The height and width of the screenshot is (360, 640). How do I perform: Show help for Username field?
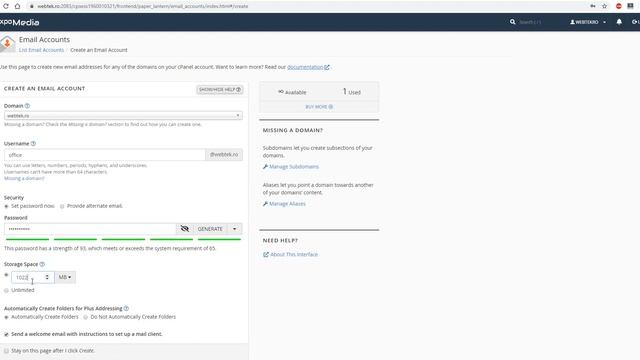point(33,144)
